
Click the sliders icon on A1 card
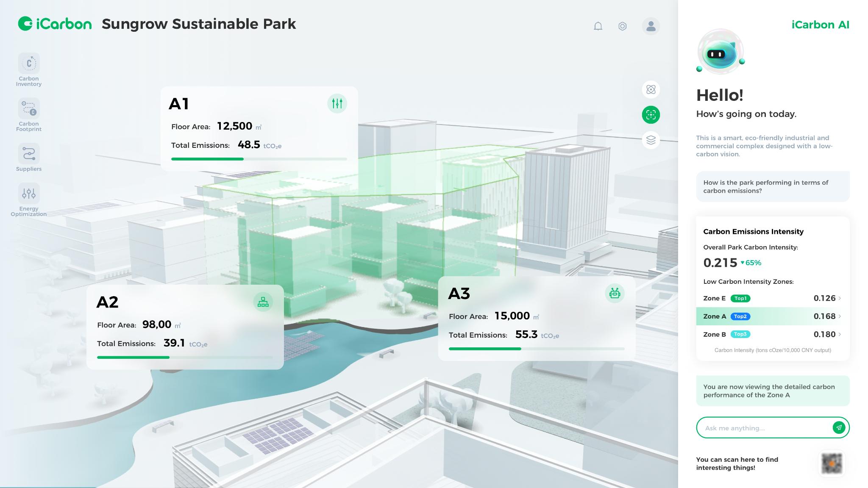pos(337,103)
